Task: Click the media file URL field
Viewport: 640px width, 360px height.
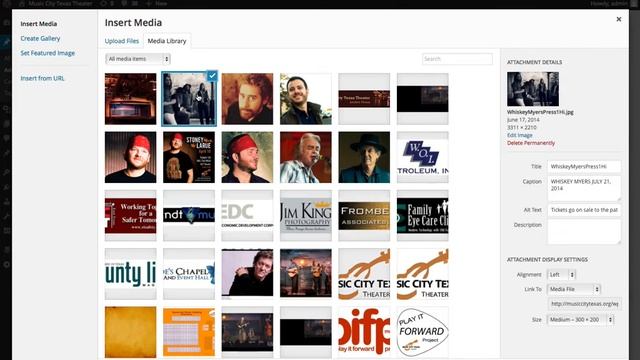Action: point(584,304)
